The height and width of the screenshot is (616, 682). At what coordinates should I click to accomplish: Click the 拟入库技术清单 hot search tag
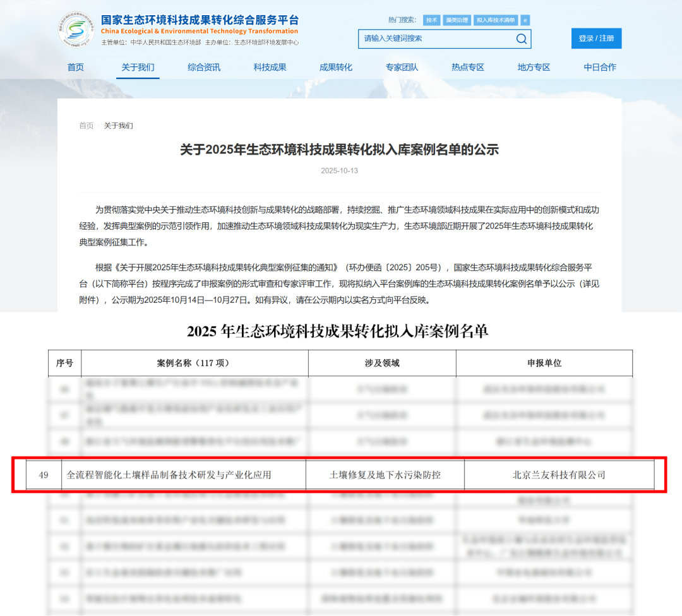[x=496, y=20]
